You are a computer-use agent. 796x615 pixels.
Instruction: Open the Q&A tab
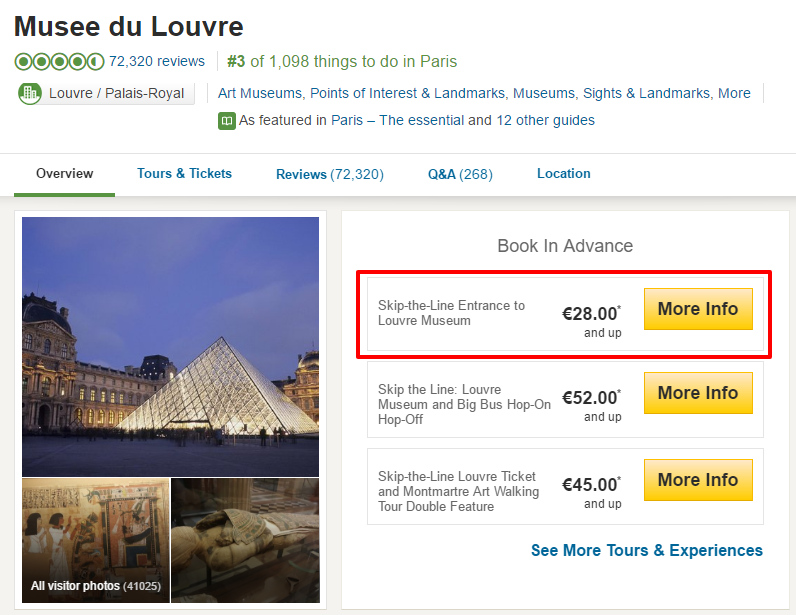pos(460,174)
